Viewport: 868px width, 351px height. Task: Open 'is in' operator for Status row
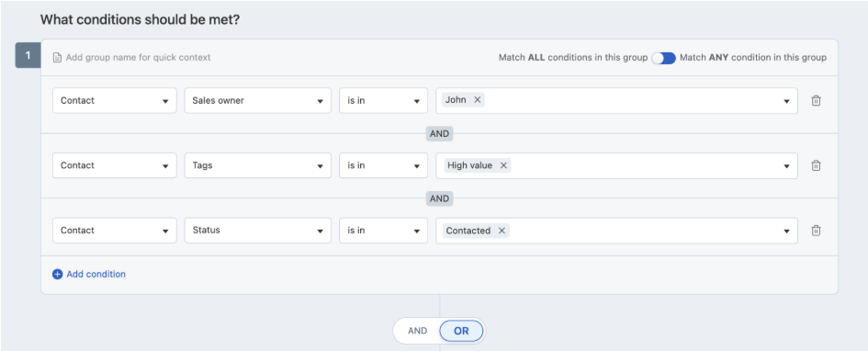coord(384,231)
